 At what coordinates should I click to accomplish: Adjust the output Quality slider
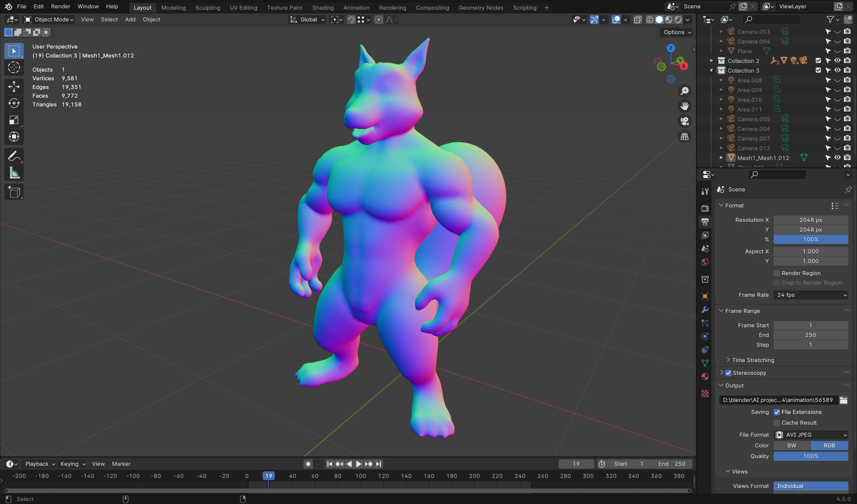[811, 456]
